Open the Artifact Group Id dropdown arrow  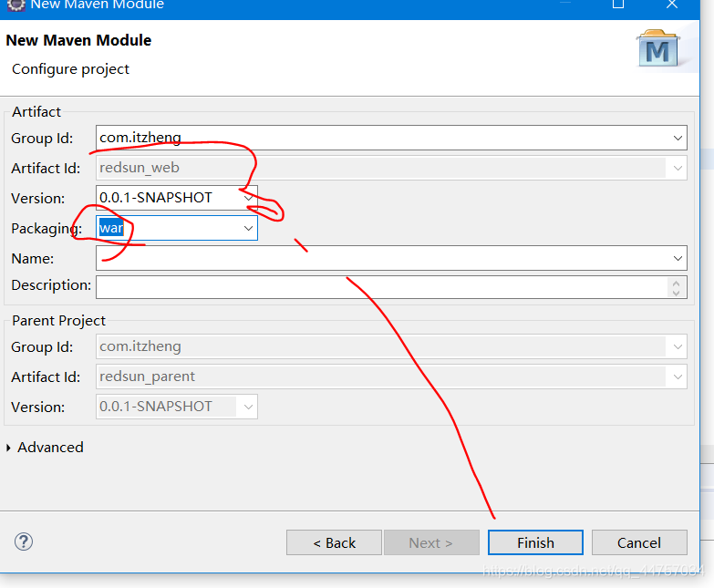(x=678, y=138)
